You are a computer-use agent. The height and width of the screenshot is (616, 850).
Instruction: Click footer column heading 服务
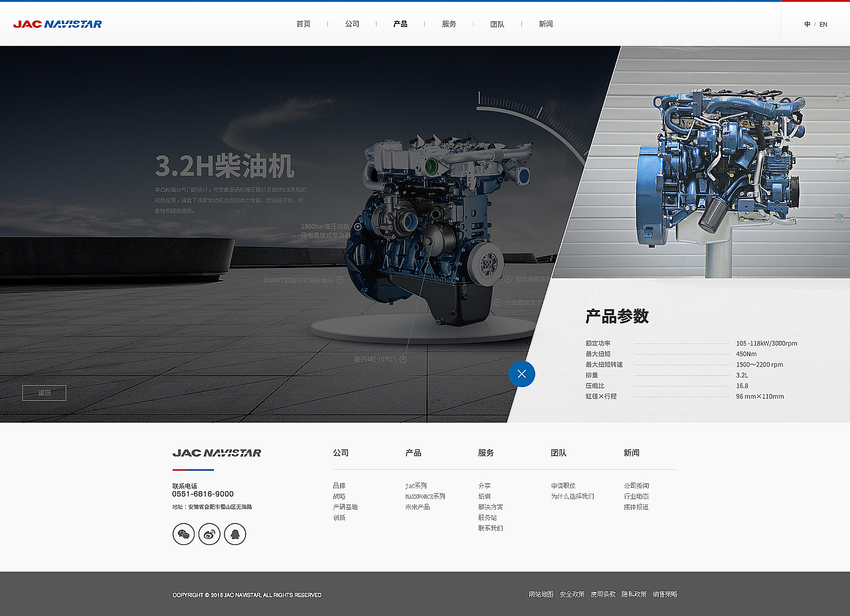[x=486, y=453]
